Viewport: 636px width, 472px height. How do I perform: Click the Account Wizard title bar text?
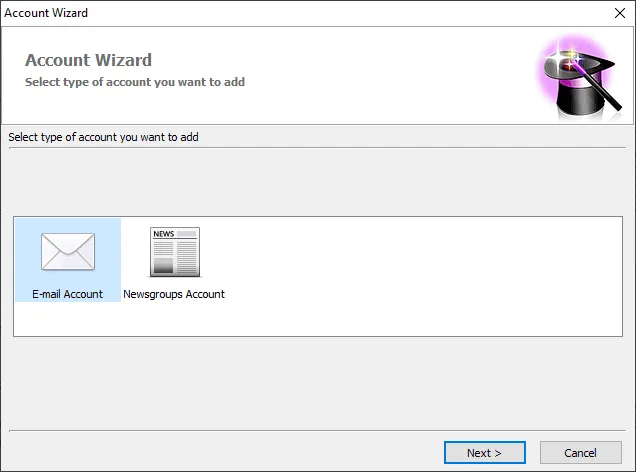[x=46, y=13]
